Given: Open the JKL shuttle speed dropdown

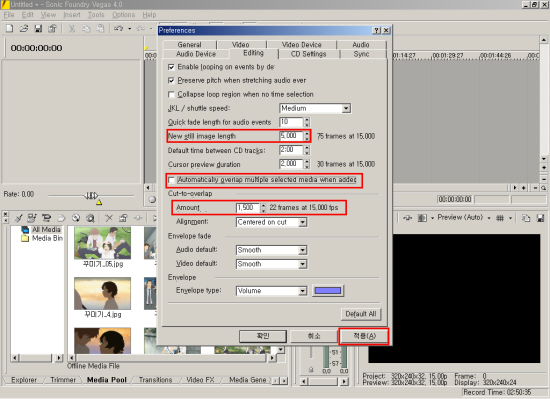Looking at the screenshot, I should pos(346,108).
